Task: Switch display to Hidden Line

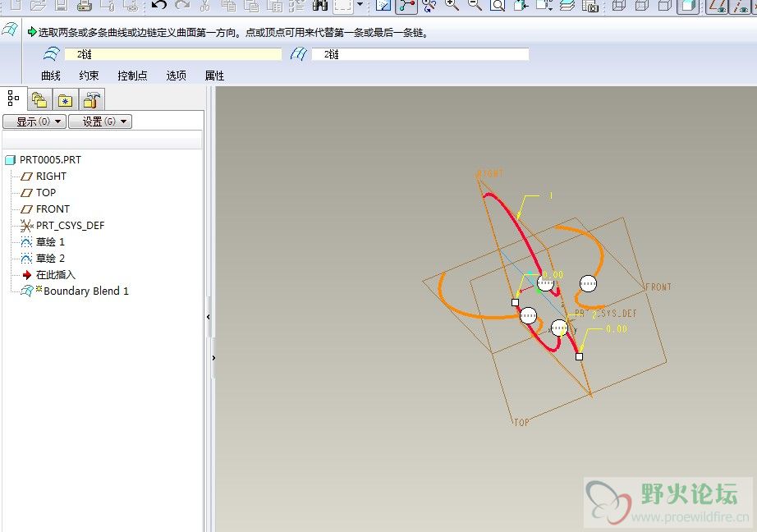Action: point(642,5)
